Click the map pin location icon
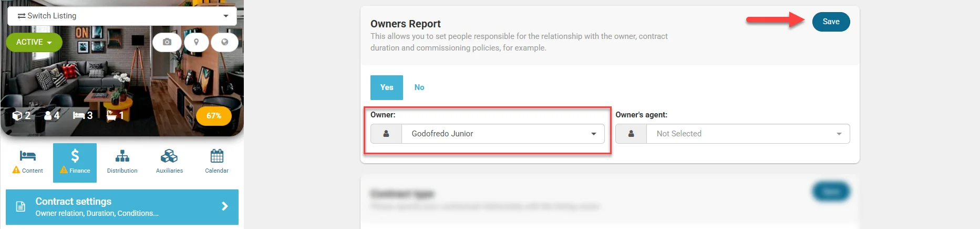This screenshot has height=229, width=980. (197, 42)
